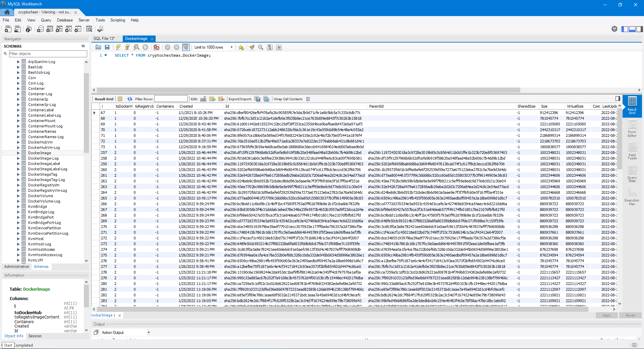Open the Field Types view
Viewport: 644px width, 349px height.
point(632,152)
